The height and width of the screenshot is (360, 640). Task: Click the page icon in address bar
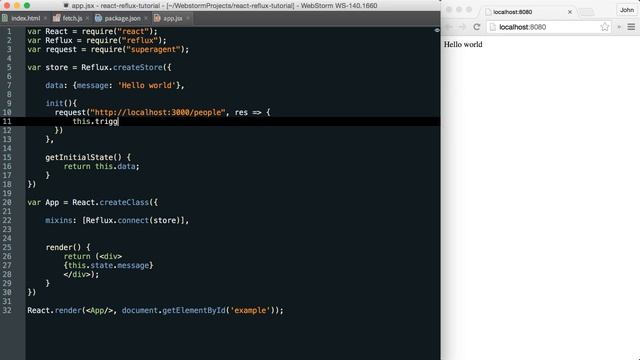[x=493, y=27]
